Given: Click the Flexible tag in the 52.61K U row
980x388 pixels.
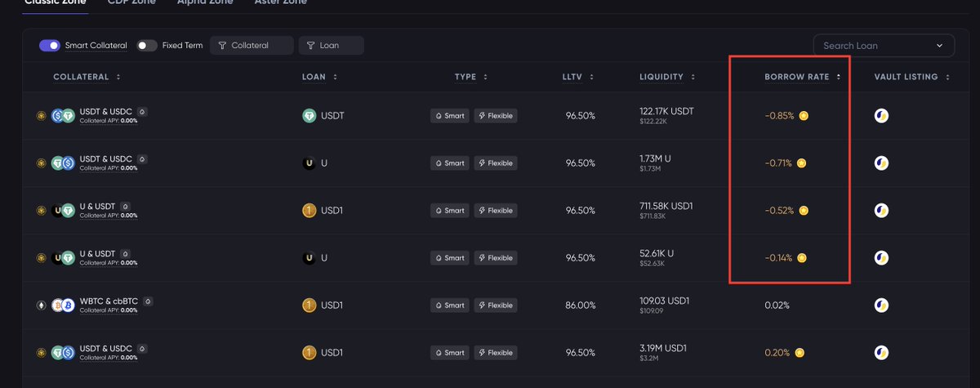Looking at the screenshot, I should pyautogui.click(x=496, y=258).
